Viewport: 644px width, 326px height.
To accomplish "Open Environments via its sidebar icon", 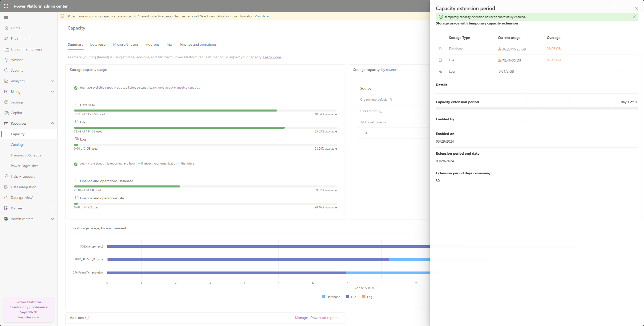I will click(6, 39).
